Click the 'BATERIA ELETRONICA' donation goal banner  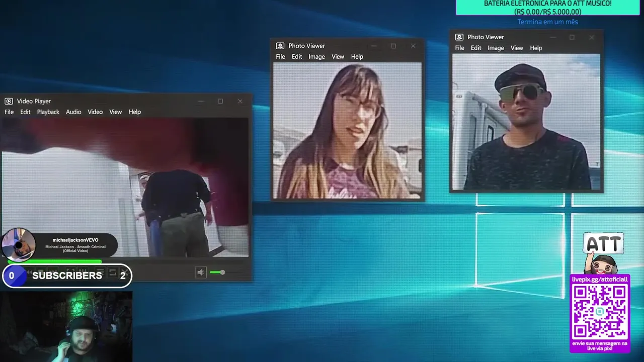(547, 8)
